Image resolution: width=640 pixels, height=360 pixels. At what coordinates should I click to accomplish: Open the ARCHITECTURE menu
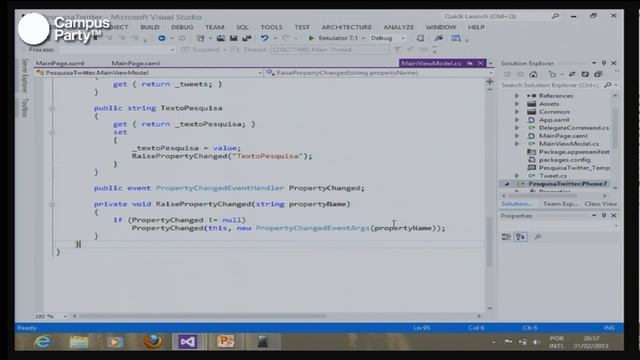tap(346, 27)
